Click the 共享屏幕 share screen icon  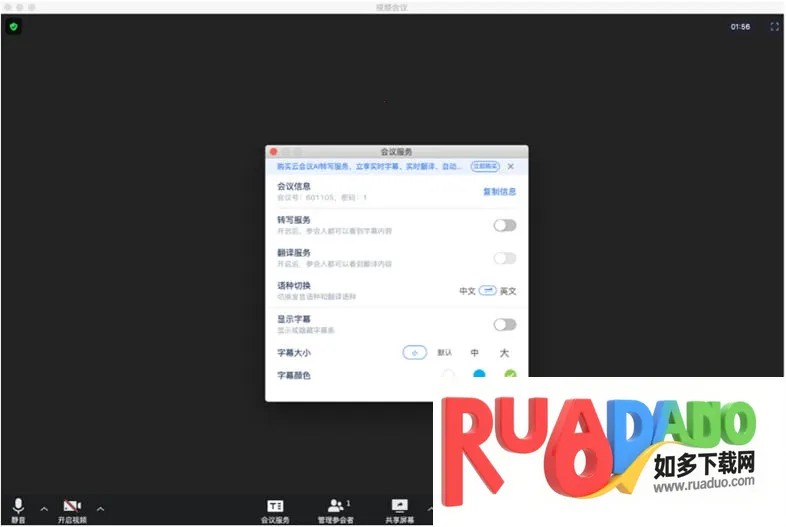click(400, 506)
